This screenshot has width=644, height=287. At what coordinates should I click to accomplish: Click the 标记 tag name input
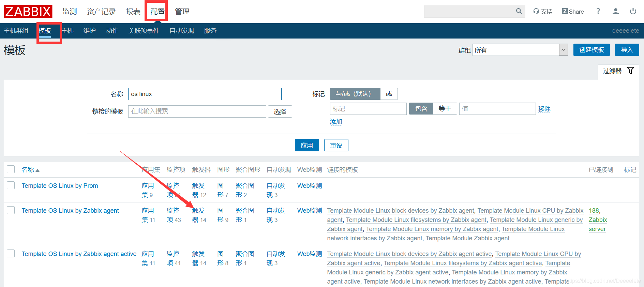pos(368,109)
